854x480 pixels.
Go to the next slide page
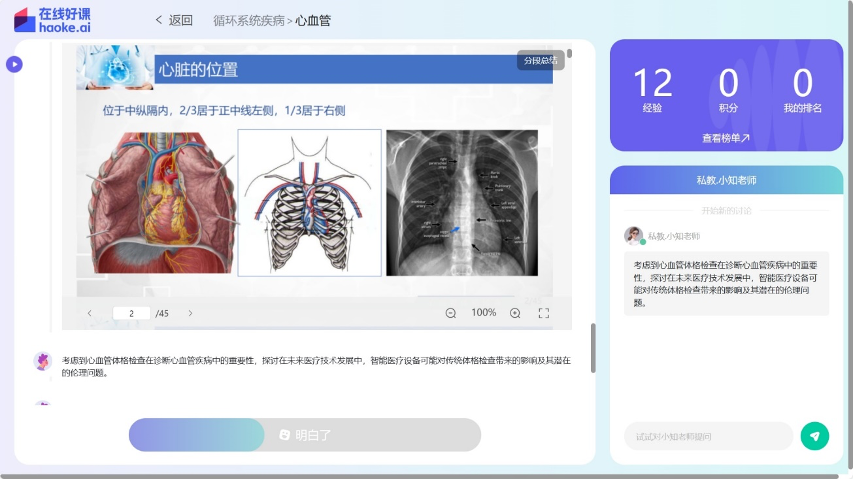[x=190, y=313]
